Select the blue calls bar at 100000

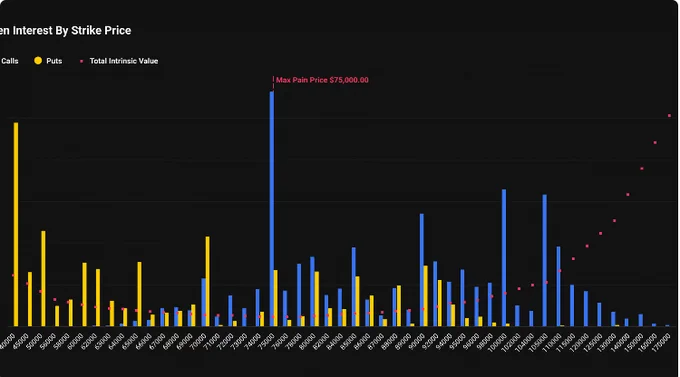pos(504,258)
